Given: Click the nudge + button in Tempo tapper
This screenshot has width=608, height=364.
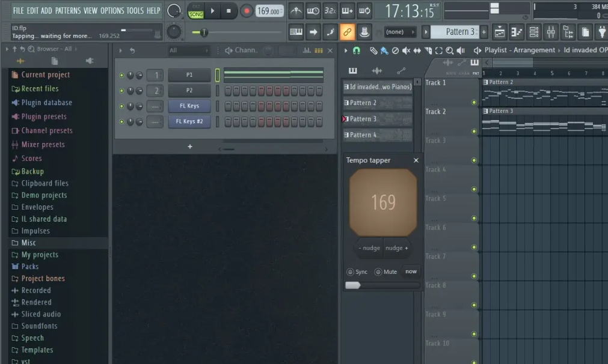Looking at the screenshot, I should [396, 248].
